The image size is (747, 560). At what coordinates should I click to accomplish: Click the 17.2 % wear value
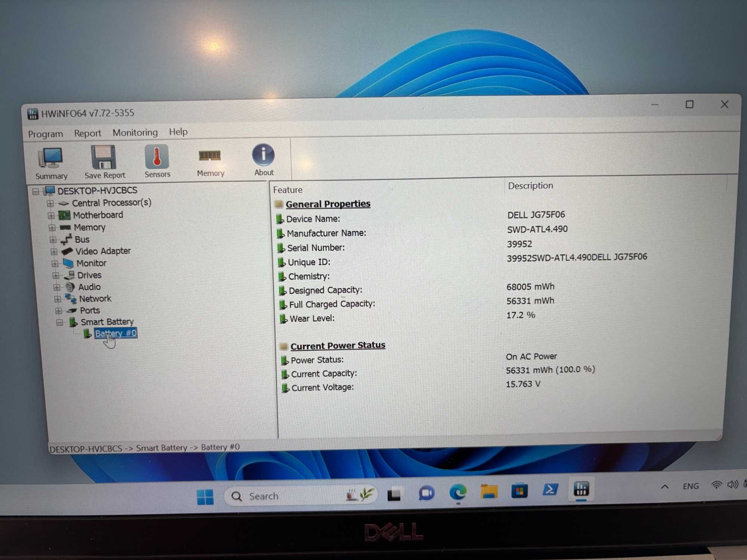[521, 315]
